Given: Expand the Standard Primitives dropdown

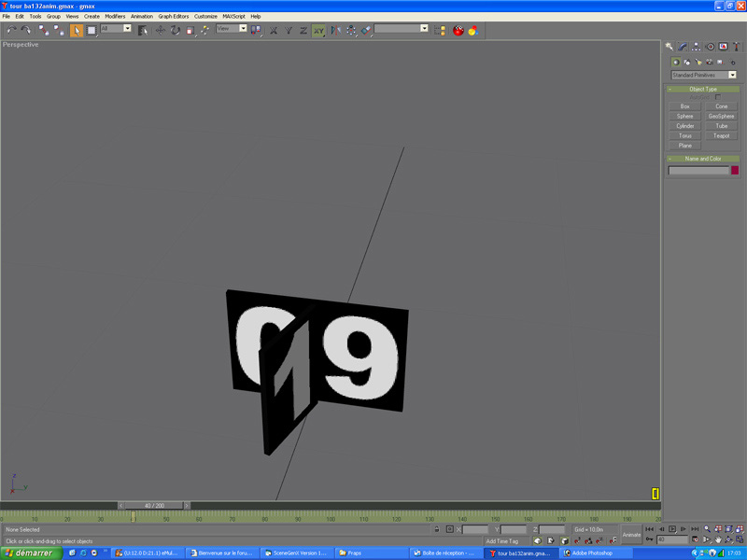Looking at the screenshot, I should click(732, 75).
